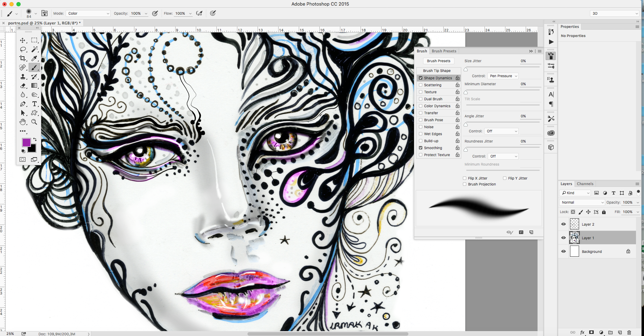Create a new adjustment layer
Screen dimensions: 644x336
tap(601, 333)
